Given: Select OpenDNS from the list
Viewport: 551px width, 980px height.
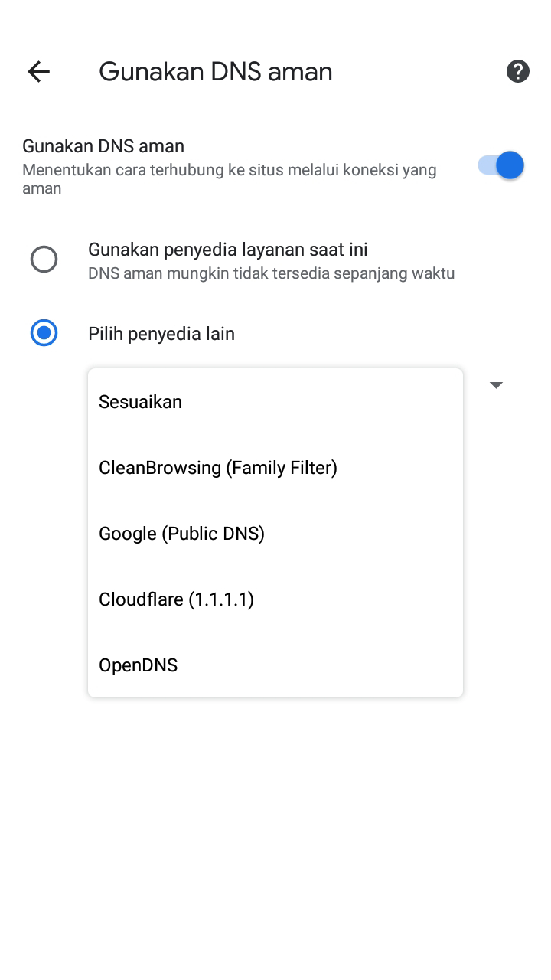Looking at the screenshot, I should click(x=139, y=665).
